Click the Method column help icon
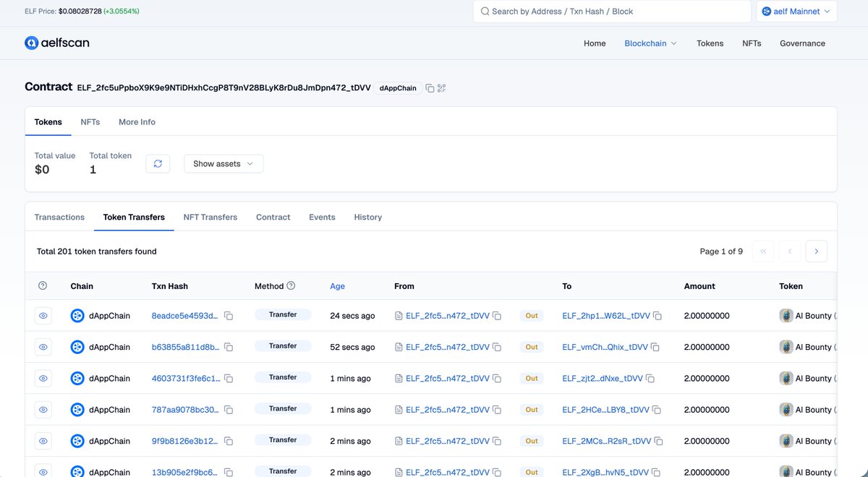 point(291,286)
